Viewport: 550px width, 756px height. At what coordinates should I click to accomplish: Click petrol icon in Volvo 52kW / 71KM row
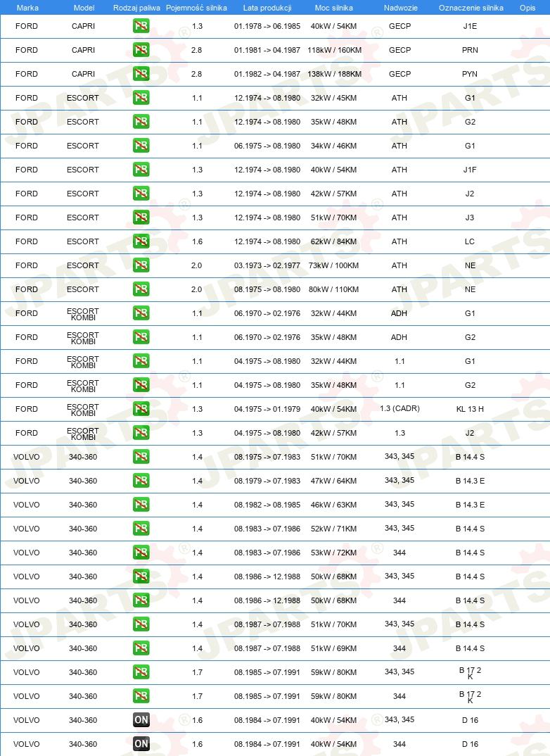click(141, 529)
